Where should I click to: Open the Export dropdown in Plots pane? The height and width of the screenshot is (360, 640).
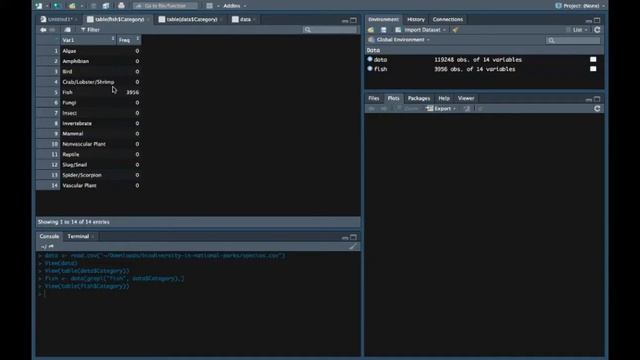coord(441,109)
